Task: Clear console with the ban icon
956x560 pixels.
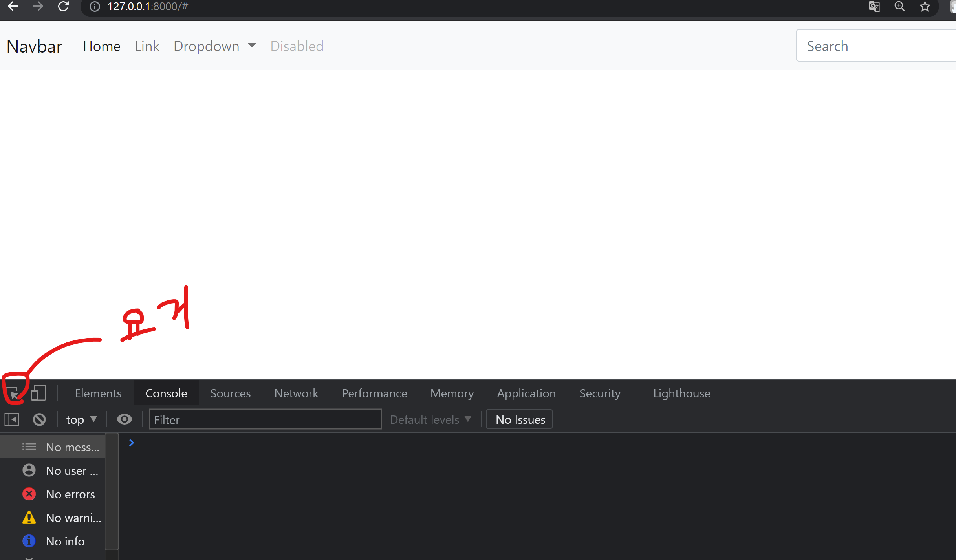Action: tap(39, 420)
